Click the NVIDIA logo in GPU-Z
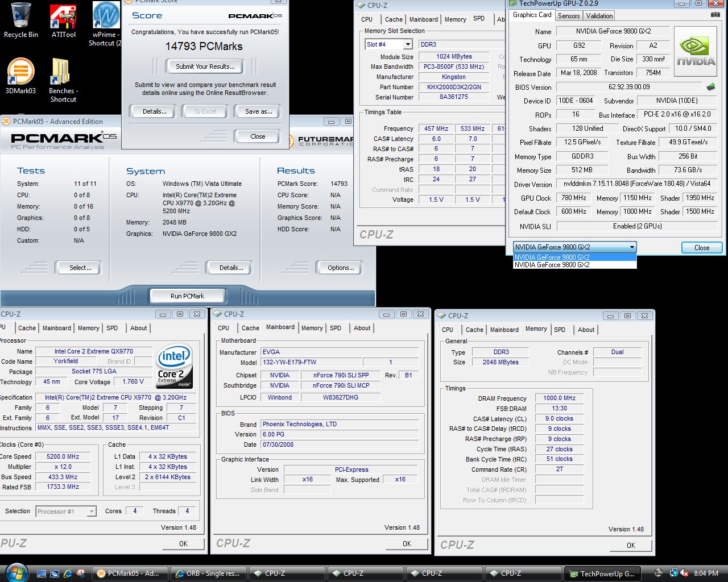Image resolution: width=728 pixels, height=582 pixels. [696, 51]
